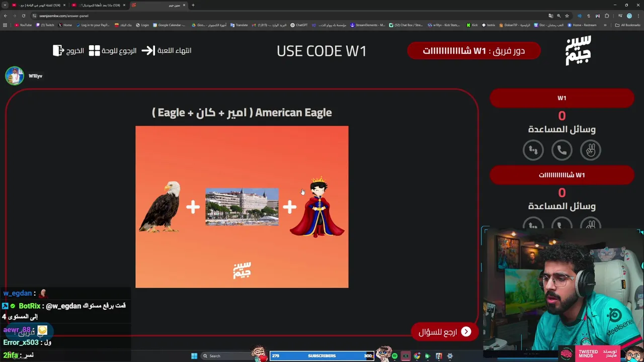
Task: Click the taskbar Search box
Action: tap(226, 356)
